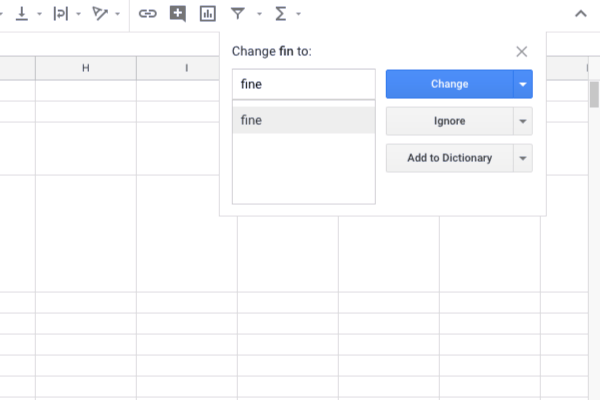Expand the Ignore button dropdown arrow

point(523,121)
